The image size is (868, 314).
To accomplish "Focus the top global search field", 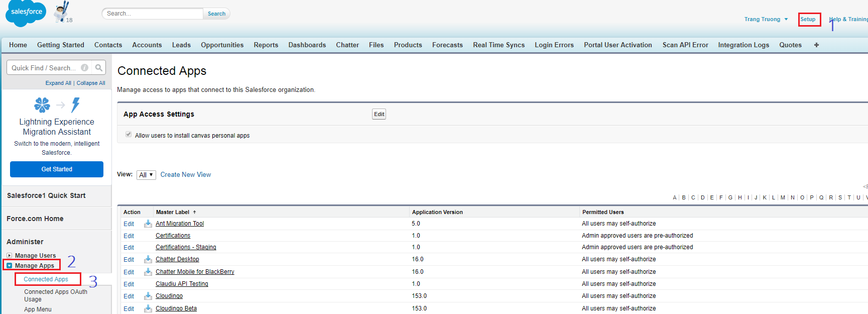I will point(153,14).
